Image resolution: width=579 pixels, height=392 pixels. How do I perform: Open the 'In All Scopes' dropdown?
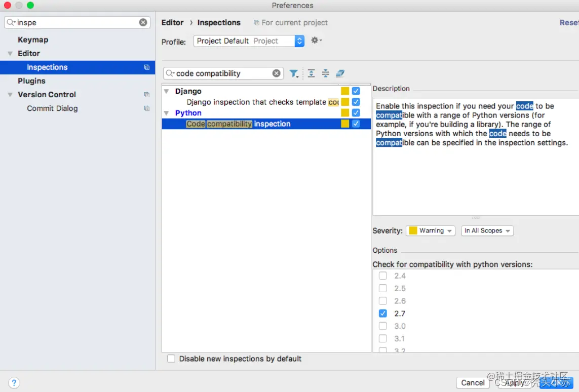(x=487, y=231)
